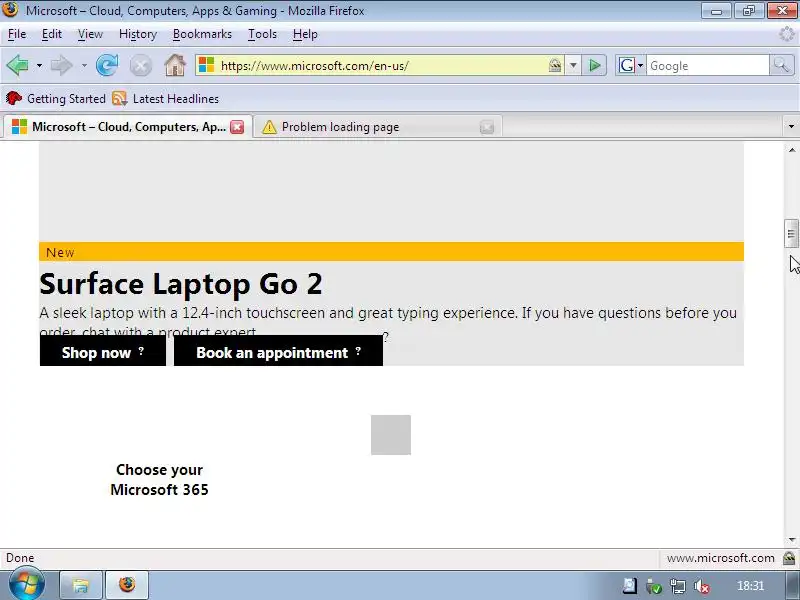Click the Firefox logo in the title bar

(10, 9)
